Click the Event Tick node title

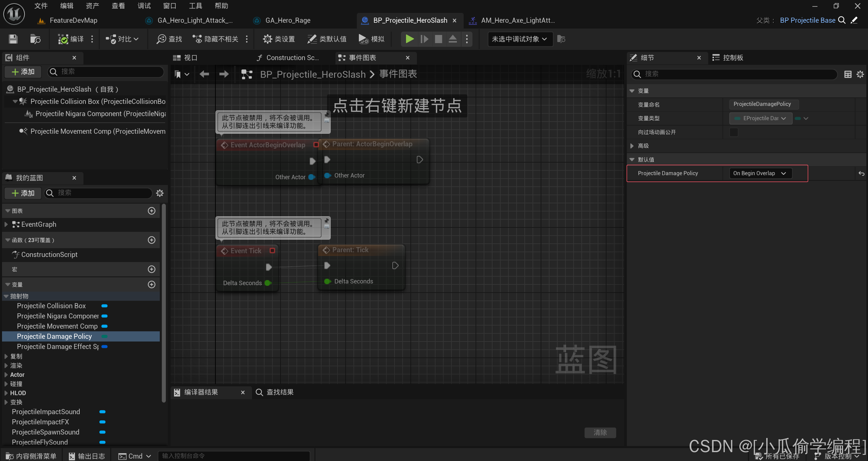246,251
